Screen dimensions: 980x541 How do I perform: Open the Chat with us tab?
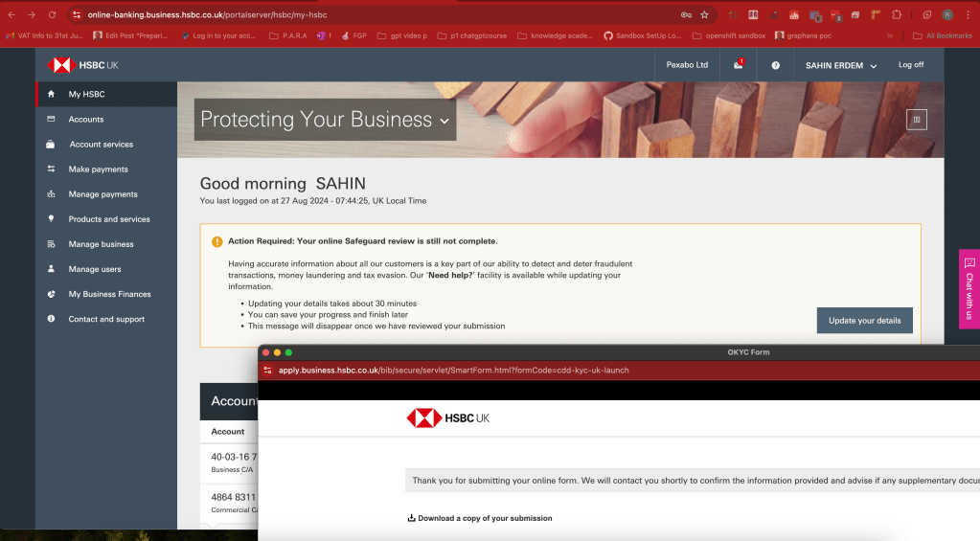pos(969,288)
